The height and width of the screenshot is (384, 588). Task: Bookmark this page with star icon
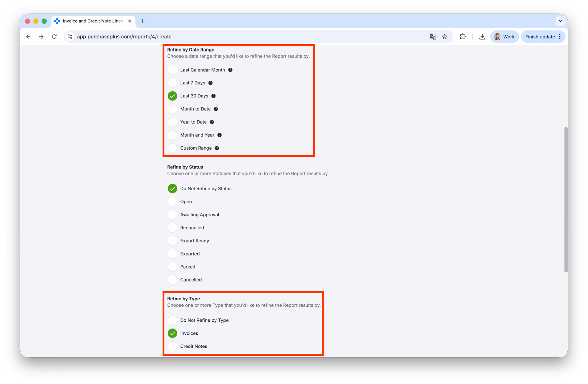pyautogui.click(x=445, y=37)
